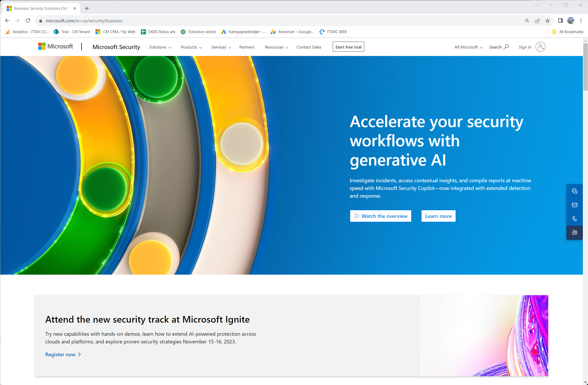Expand the Products menu
588x385 pixels.
191,47
